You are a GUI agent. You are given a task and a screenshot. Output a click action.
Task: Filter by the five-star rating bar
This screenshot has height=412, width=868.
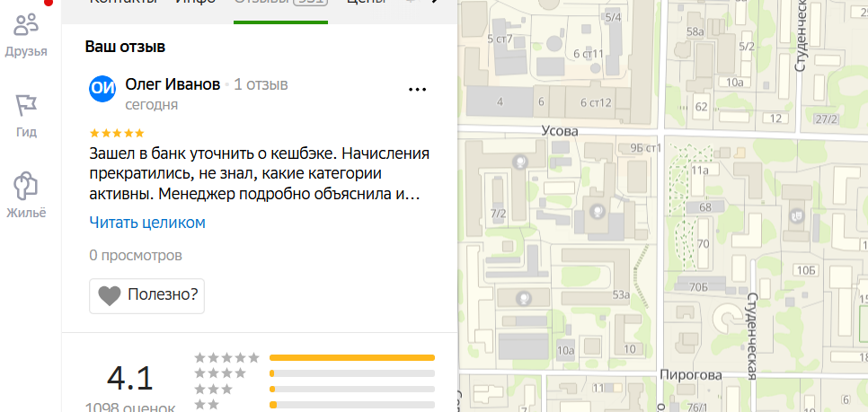(x=352, y=358)
